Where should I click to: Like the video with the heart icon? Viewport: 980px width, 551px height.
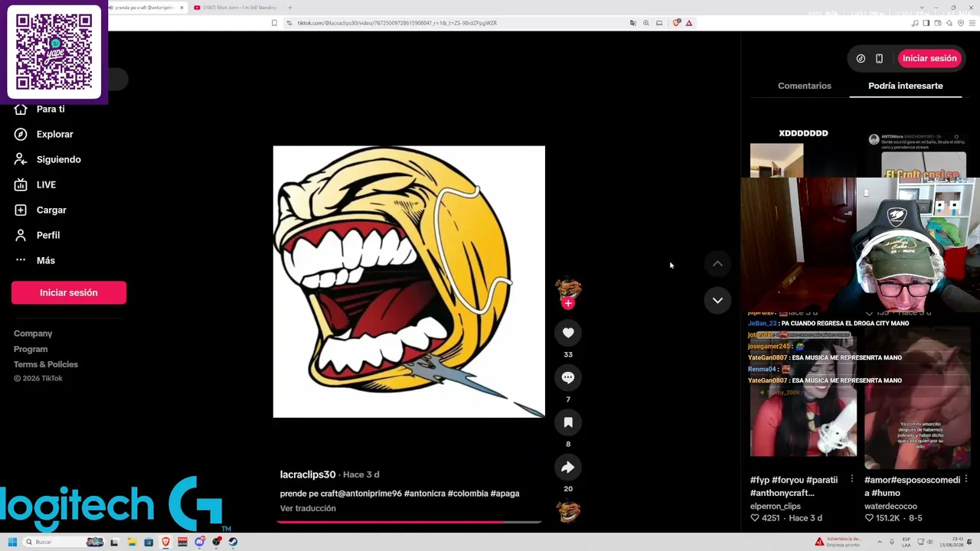coord(568,333)
